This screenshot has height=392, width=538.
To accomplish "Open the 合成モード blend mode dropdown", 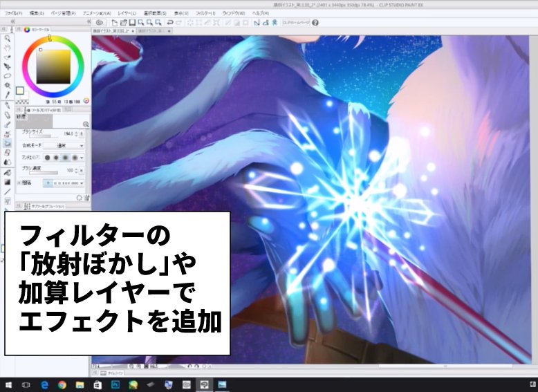I will coord(64,146).
